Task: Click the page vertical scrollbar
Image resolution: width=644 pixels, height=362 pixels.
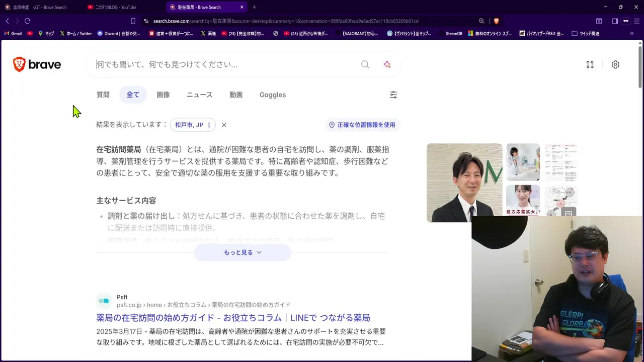Action: [x=640, y=66]
